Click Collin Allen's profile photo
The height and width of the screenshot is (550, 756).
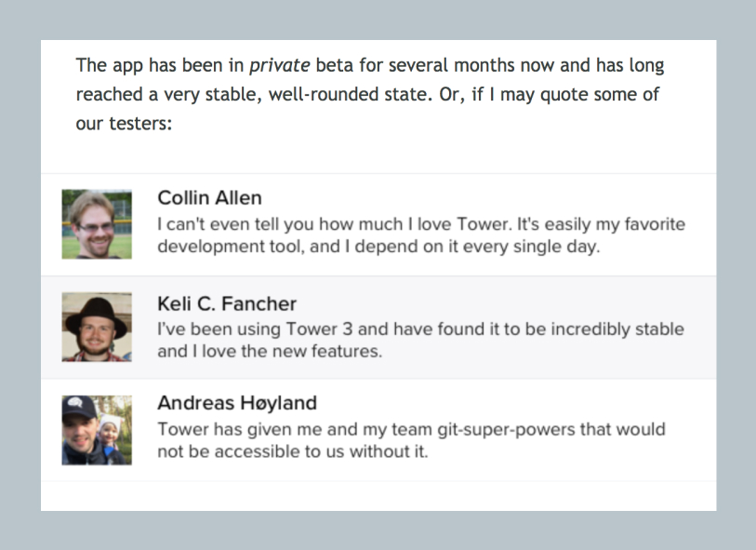coord(97,224)
